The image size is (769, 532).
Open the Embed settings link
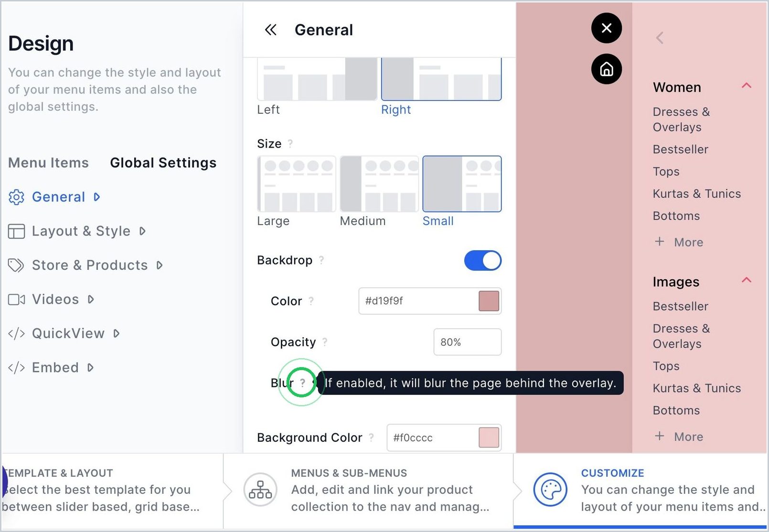click(55, 367)
